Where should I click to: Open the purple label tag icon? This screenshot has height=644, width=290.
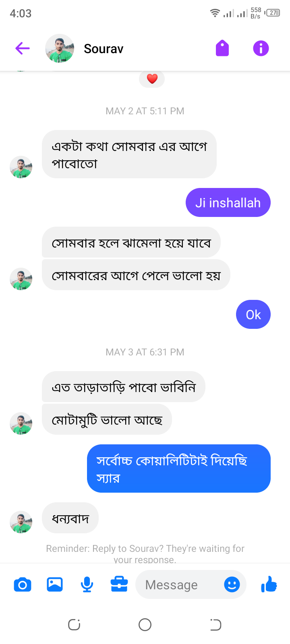tap(222, 48)
